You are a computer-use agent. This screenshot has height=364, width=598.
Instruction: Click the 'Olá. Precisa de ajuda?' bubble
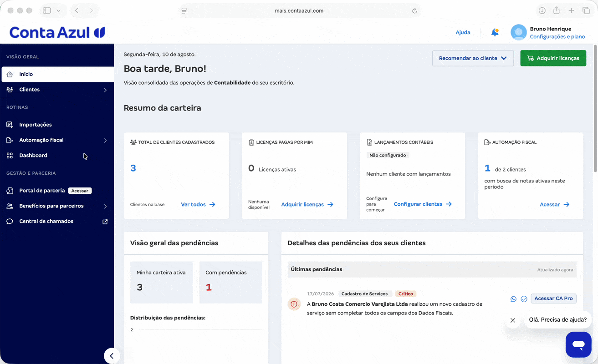click(558, 320)
